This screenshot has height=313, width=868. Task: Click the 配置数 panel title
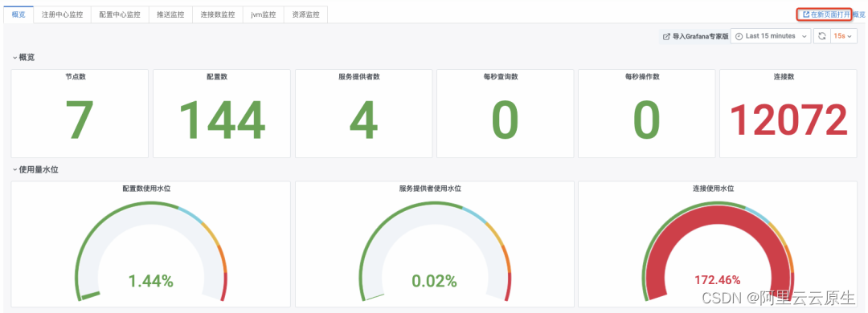tap(217, 76)
